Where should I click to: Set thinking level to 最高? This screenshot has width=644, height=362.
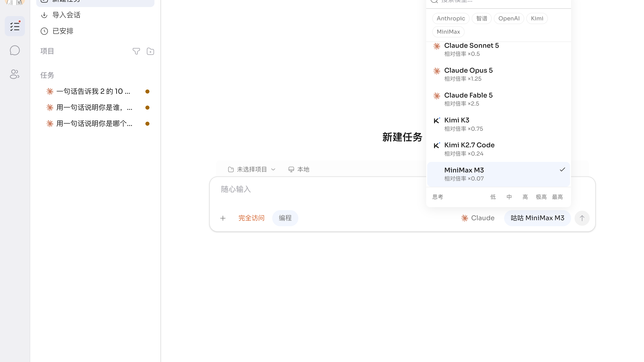[557, 197]
